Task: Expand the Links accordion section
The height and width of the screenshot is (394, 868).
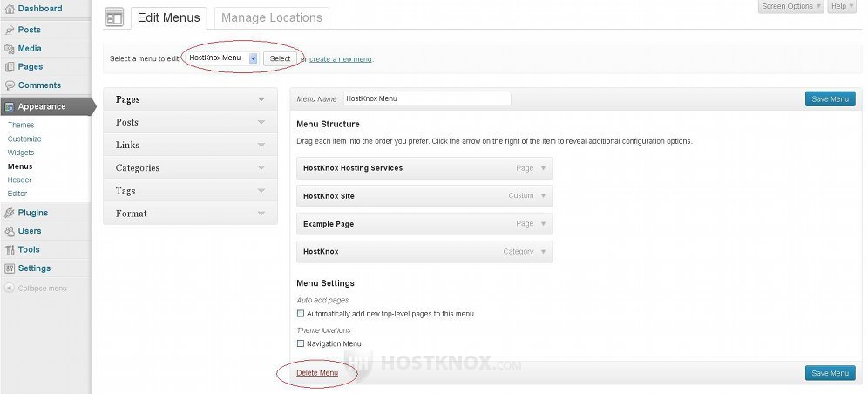Action: 191,145
